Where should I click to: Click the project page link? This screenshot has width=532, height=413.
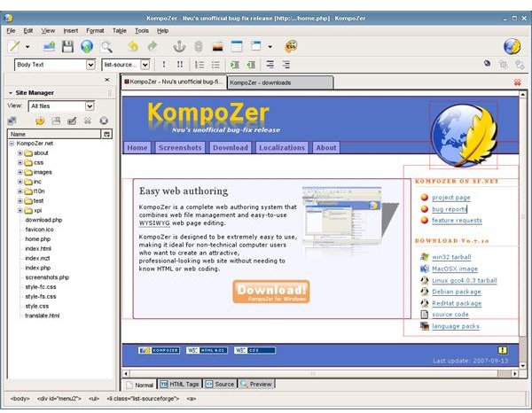point(451,198)
